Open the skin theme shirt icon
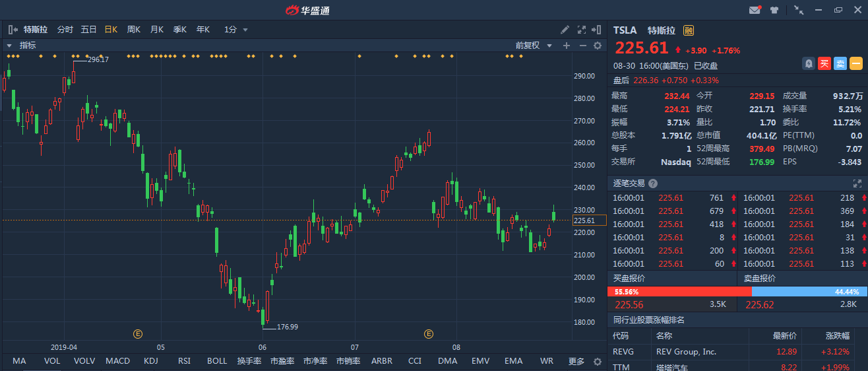Image resolution: width=868 pixels, height=371 pixels. [775, 10]
